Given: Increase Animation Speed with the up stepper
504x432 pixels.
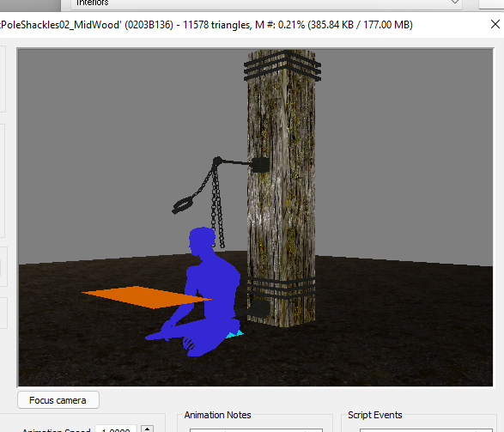Looking at the screenshot, I should point(147,429).
